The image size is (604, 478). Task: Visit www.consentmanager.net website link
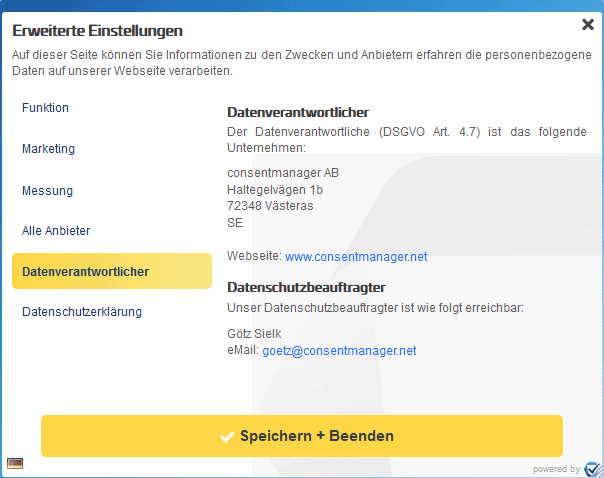[x=356, y=257]
